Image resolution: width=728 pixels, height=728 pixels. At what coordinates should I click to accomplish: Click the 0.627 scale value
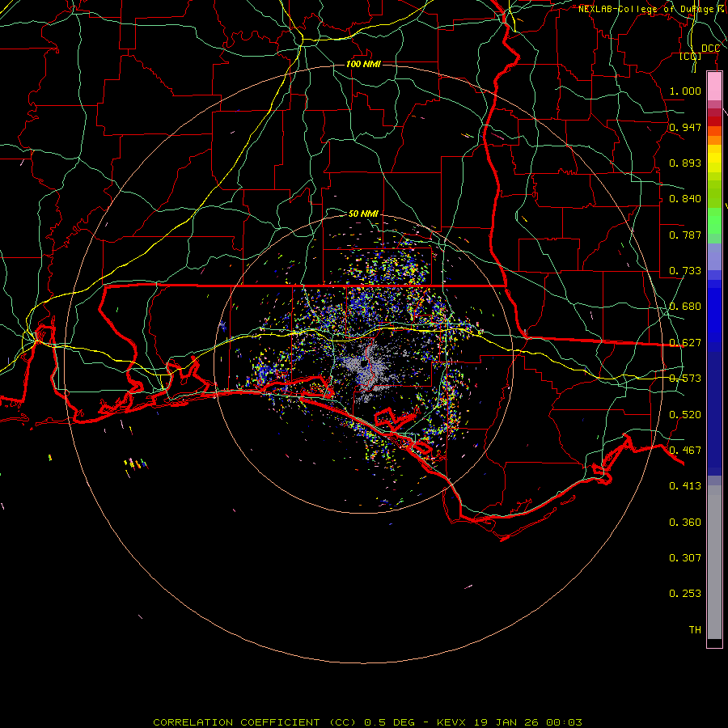685,343
